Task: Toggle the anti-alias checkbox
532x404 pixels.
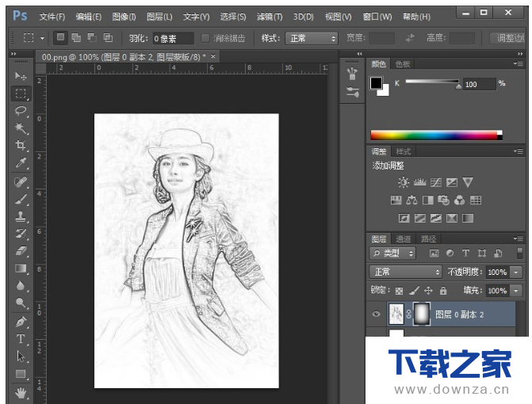Action: pyautogui.click(x=205, y=38)
